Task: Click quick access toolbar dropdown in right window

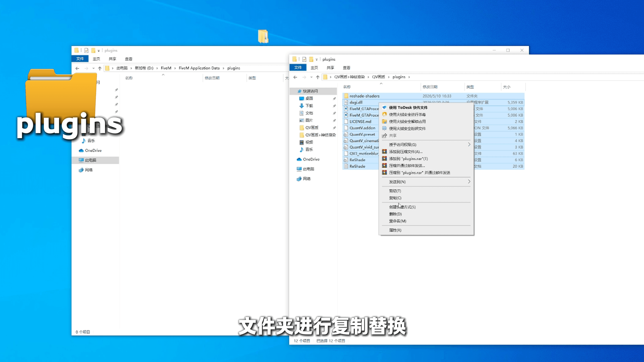Action: [316, 59]
